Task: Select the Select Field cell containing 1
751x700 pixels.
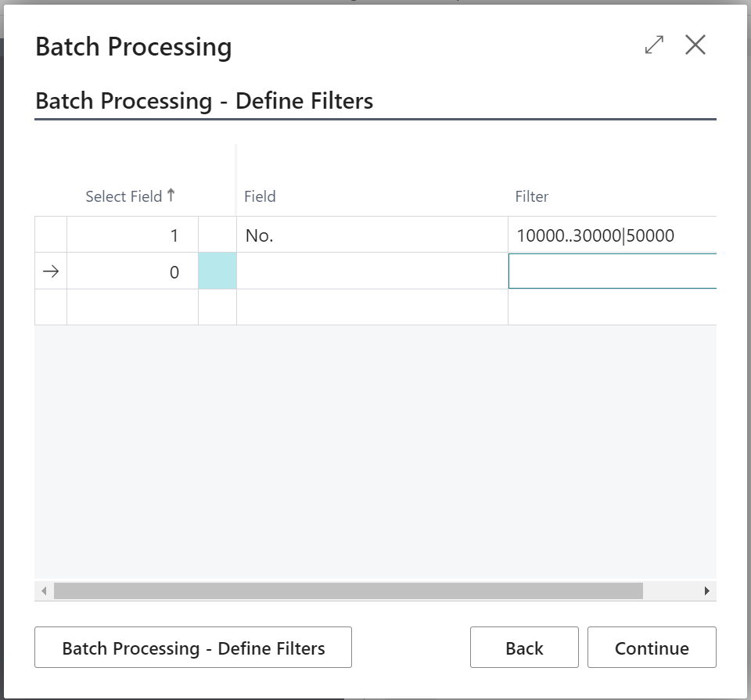Action: click(x=132, y=235)
